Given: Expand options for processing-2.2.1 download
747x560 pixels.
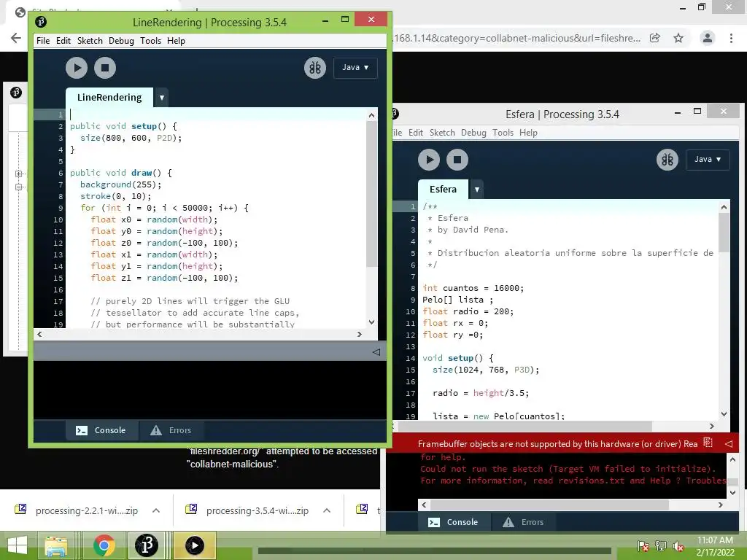Looking at the screenshot, I should [156, 510].
